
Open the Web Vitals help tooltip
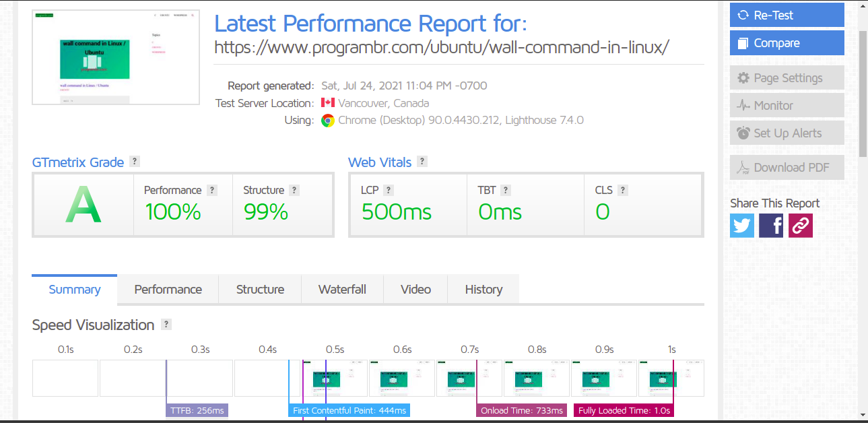point(422,161)
